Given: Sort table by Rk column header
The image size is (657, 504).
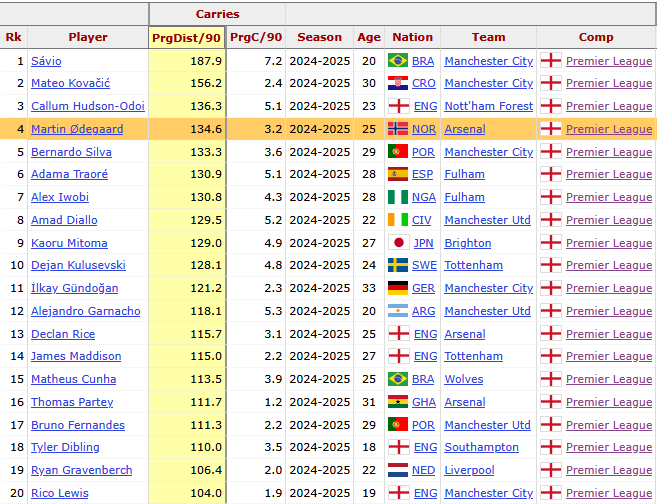Looking at the screenshot, I should pos(13,37).
